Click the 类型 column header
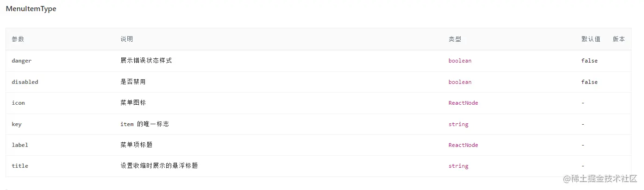Image resolution: width=644 pixels, height=190 pixels. [x=455, y=39]
